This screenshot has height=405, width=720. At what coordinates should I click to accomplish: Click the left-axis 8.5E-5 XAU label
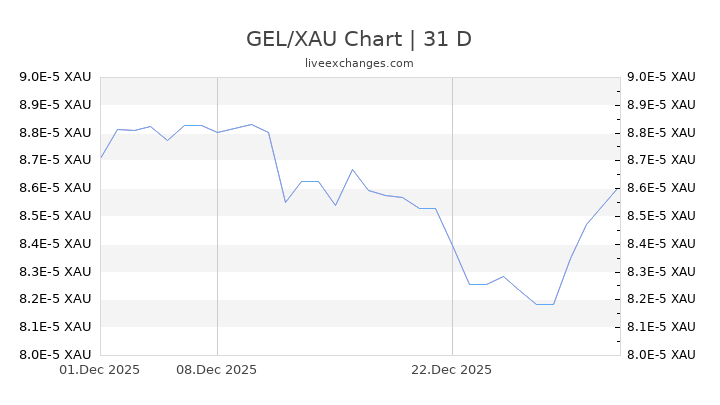(55, 216)
